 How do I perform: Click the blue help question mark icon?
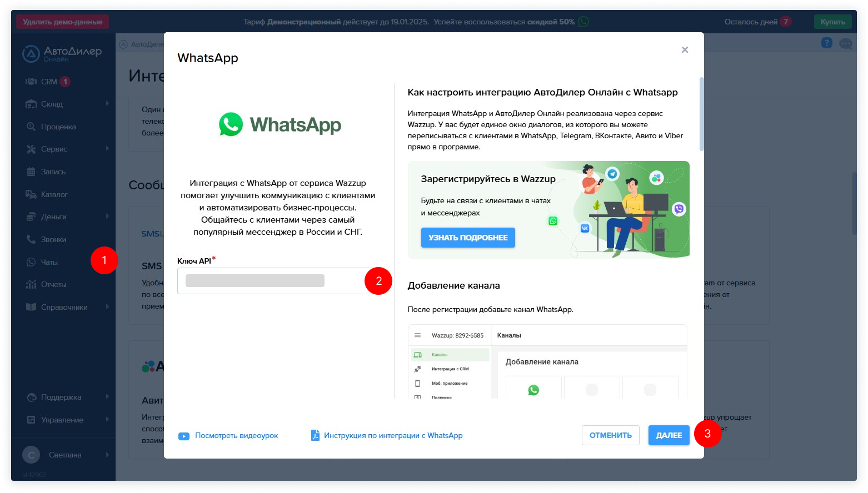point(826,43)
